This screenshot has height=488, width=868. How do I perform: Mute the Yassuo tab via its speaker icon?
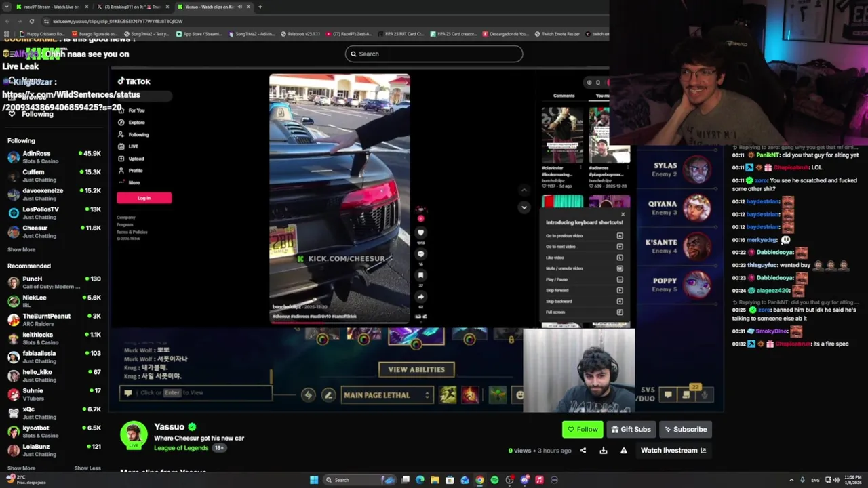tap(239, 7)
